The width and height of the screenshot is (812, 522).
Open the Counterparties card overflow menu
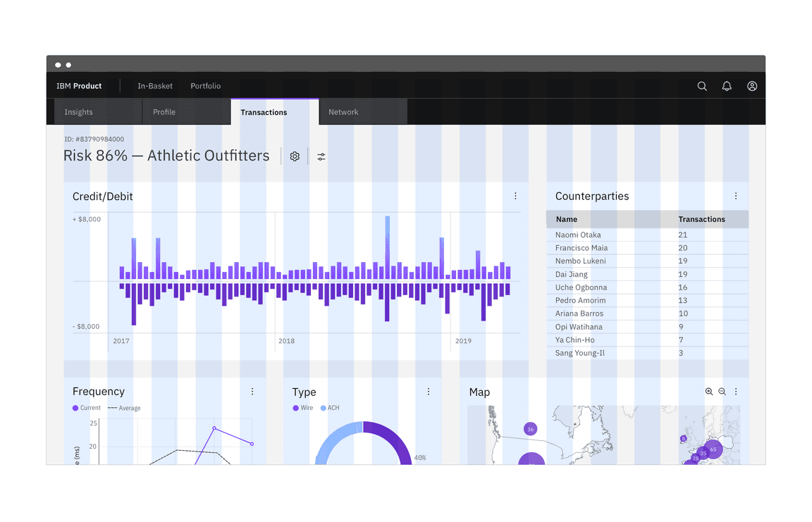click(736, 196)
